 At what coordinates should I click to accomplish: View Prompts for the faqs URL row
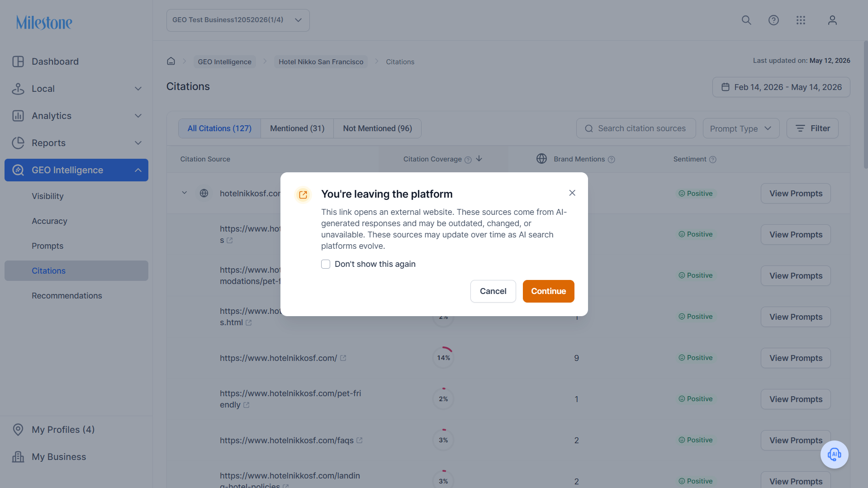click(x=796, y=441)
